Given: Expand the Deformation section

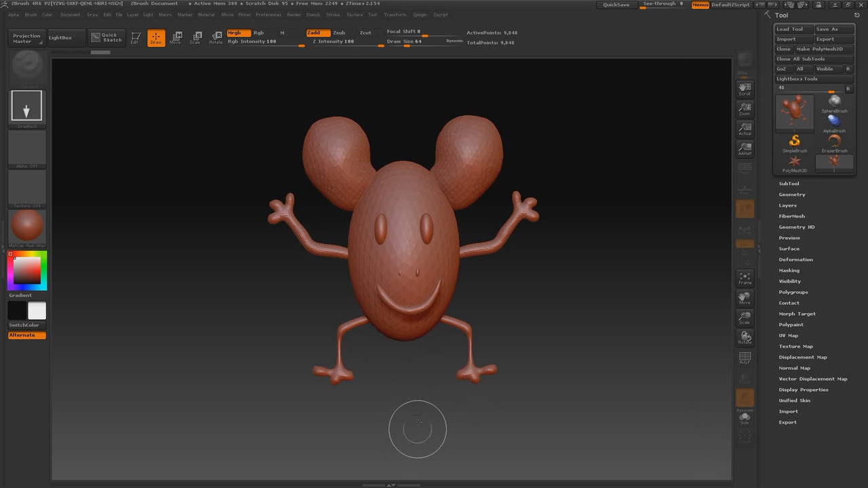Looking at the screenshot, I should (x=796, y=260).
